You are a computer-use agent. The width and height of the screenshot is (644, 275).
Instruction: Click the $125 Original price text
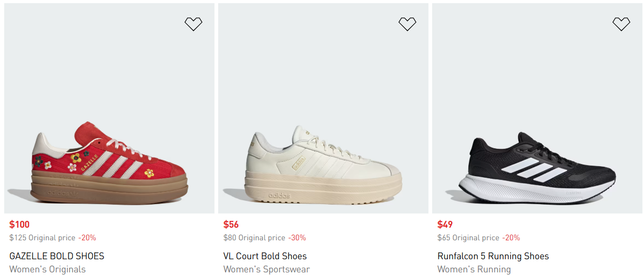coord(42,238)
